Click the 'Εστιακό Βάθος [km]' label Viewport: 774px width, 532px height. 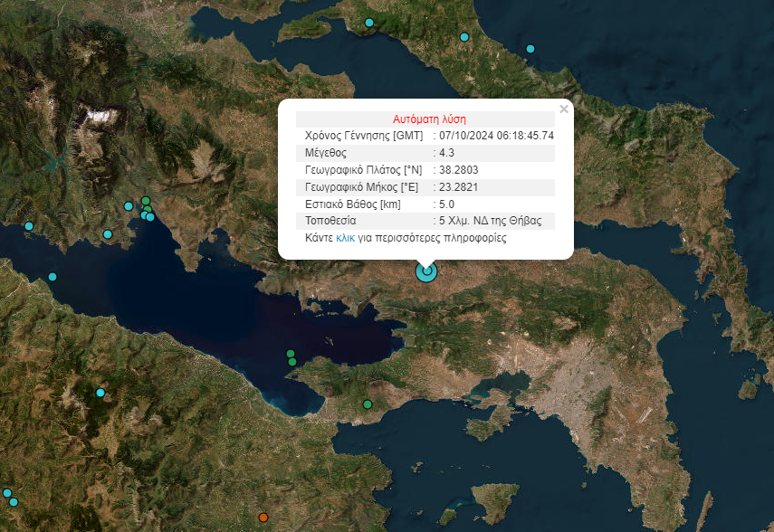coord(353,204)
